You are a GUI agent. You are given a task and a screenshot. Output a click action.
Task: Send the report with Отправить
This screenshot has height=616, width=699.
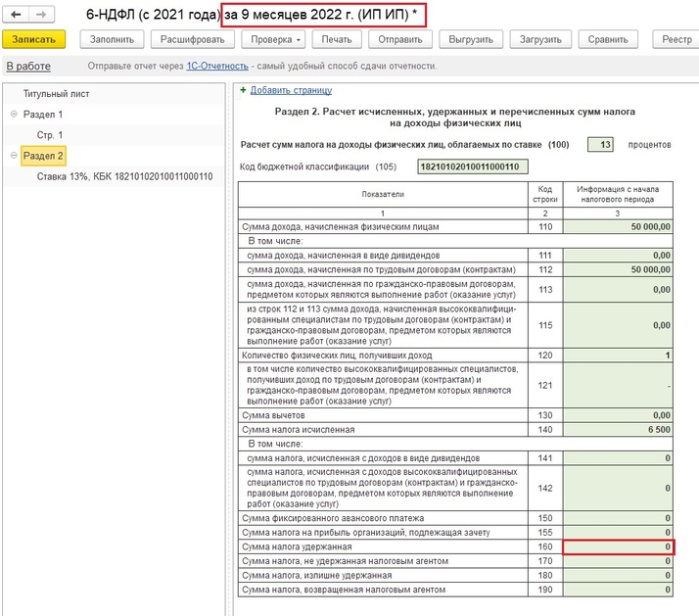pyautogui.click(x=400, y=39)
